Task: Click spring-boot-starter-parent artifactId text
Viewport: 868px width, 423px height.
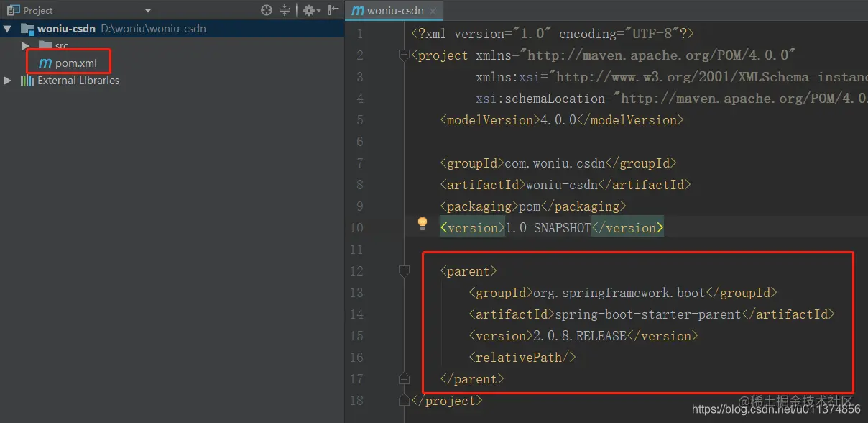Action: (648, 314)
